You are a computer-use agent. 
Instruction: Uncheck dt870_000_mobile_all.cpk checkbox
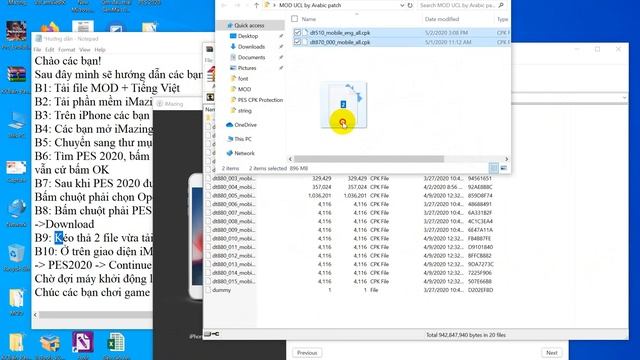coord(298,42)
